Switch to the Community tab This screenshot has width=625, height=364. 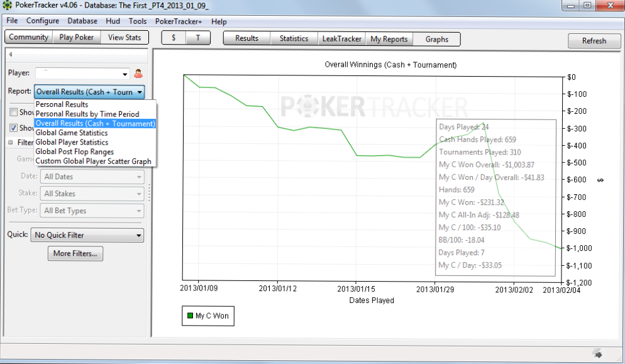[29, 37]
